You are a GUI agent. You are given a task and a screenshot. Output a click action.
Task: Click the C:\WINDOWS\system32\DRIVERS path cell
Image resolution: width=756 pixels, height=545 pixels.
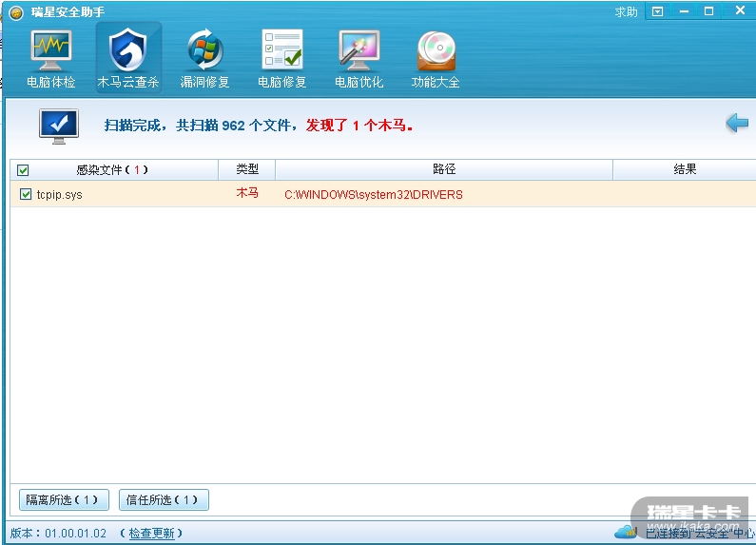374,195
